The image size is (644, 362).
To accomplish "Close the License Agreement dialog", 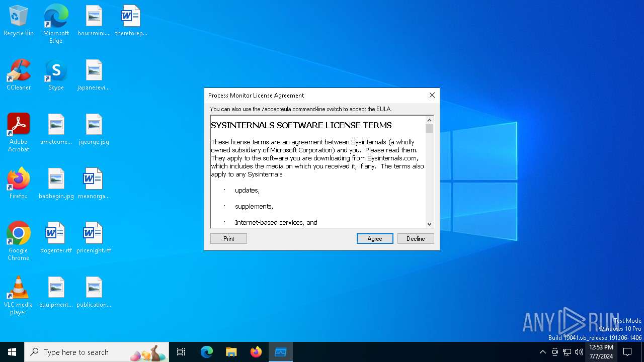I will (x=432, y=95).
